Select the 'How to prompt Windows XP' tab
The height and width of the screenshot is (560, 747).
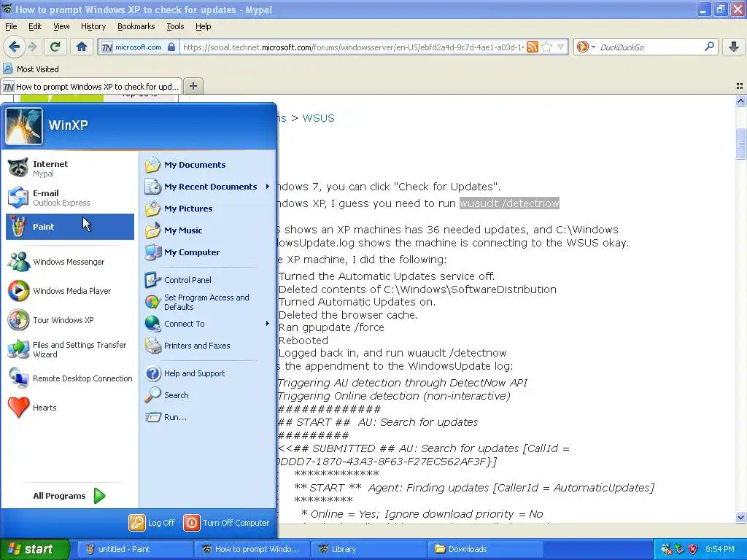pos(91,87)
